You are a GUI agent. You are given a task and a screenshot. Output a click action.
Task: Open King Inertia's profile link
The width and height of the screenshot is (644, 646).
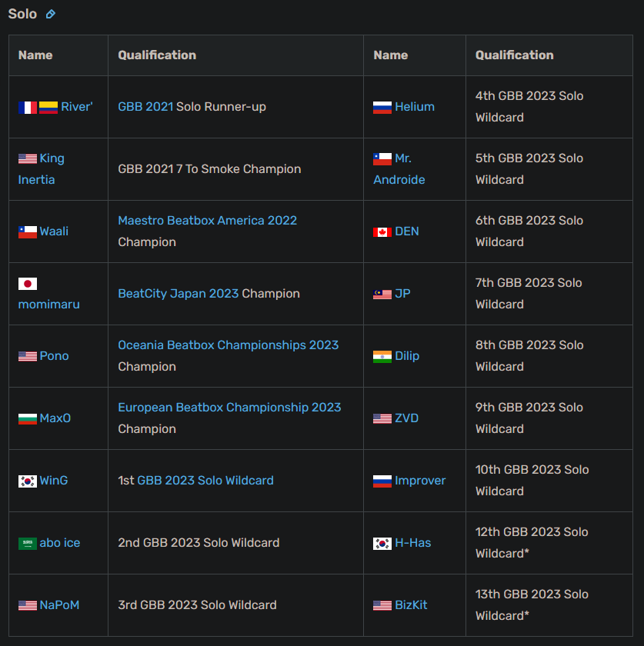[x=42, y=169]
